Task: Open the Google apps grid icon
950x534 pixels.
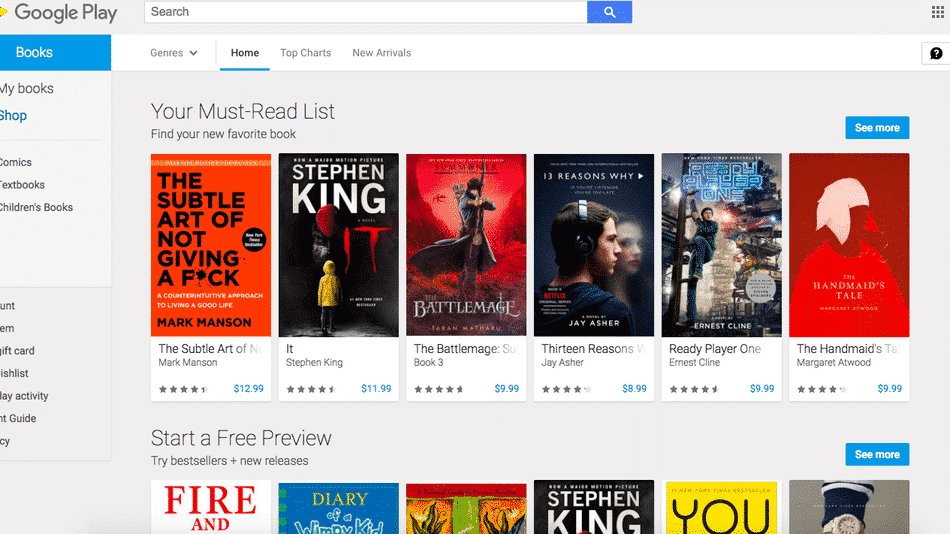Action: point(937,12)
